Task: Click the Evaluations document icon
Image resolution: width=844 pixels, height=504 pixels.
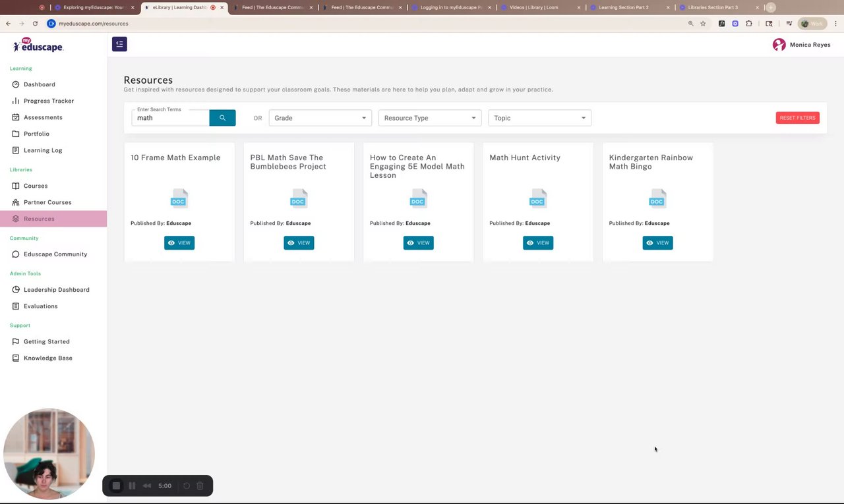Action: 16,306
